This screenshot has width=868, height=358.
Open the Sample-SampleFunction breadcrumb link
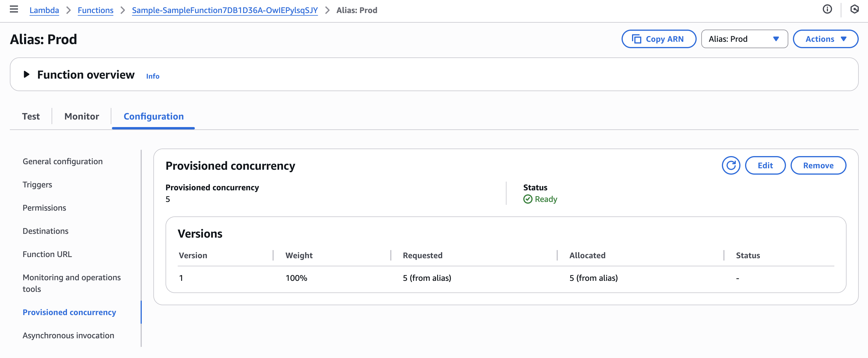[225, 10]
